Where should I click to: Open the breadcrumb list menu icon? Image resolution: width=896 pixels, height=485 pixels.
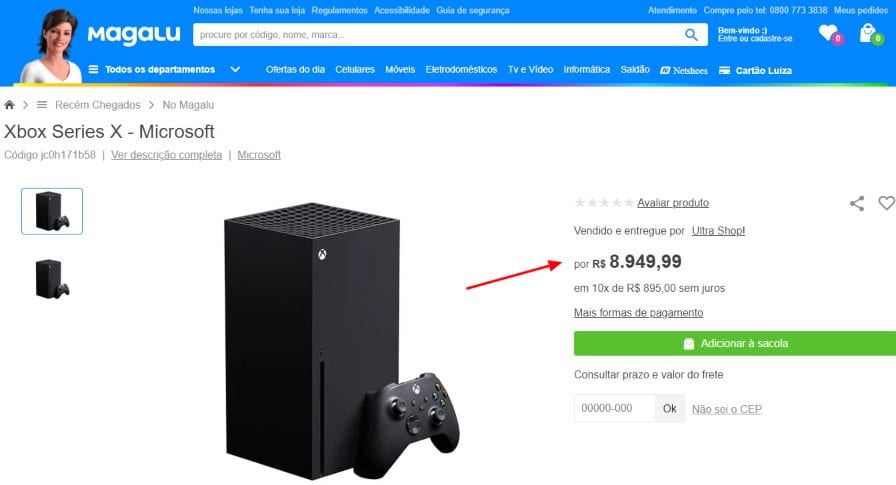(x=42, y=105)
